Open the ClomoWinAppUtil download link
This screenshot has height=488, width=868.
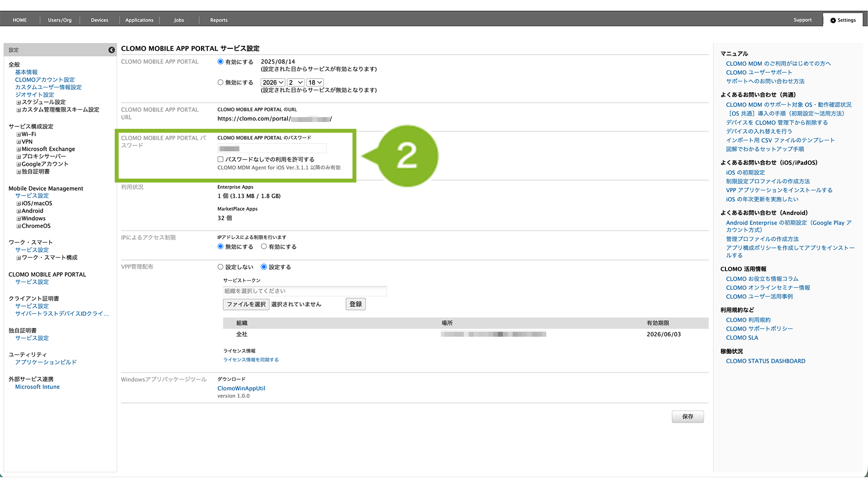pyautogui.click(x=241, y=388)
